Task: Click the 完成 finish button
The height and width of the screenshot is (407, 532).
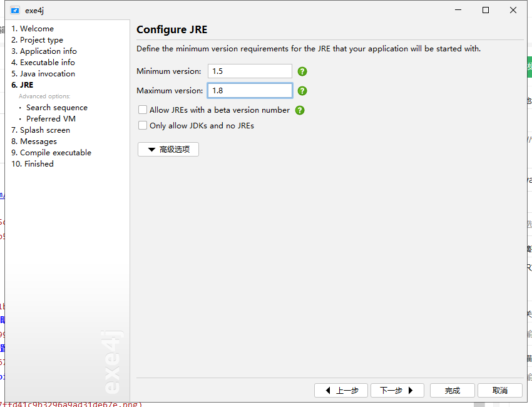Action: [453, 390]
